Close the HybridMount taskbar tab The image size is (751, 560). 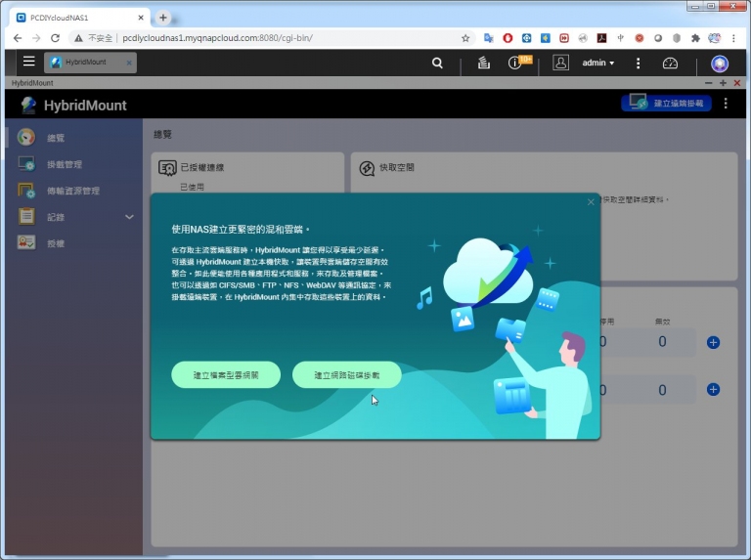[129, 63]
